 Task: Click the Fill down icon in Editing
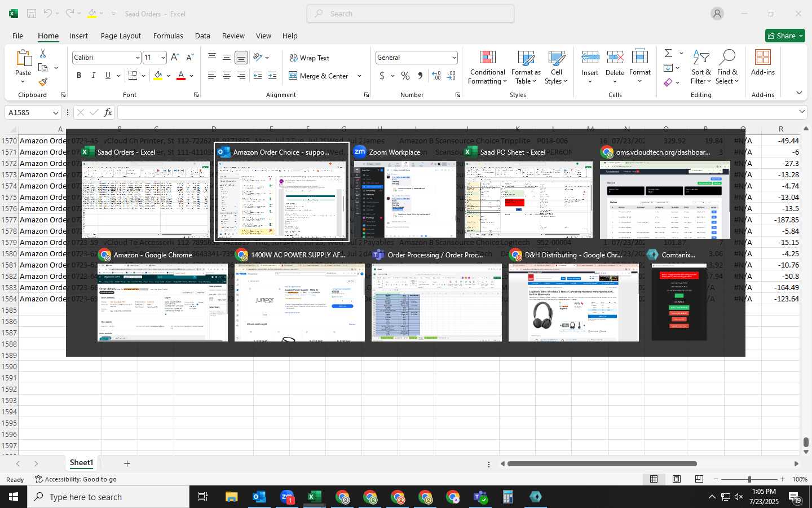pyautogui.click(x=668, y=68)
